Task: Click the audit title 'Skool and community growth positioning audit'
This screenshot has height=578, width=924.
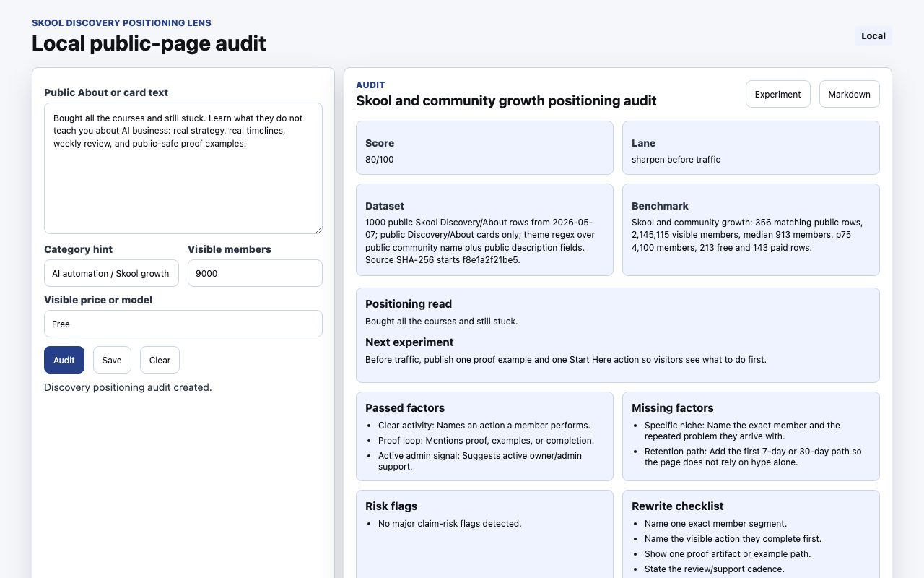Action: click(x=506, y=101)
